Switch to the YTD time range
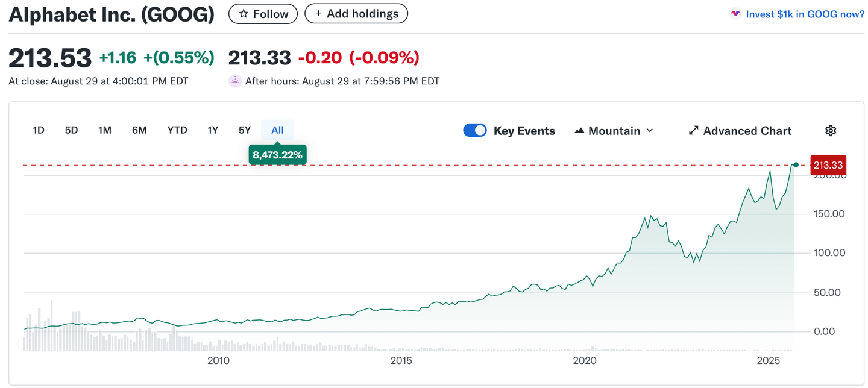 (177, 130)
